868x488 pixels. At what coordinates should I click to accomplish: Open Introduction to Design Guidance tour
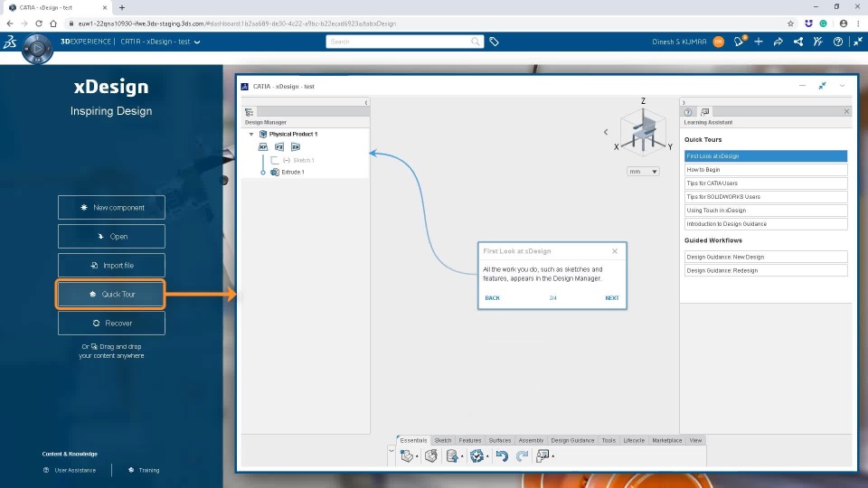(766, 224)
